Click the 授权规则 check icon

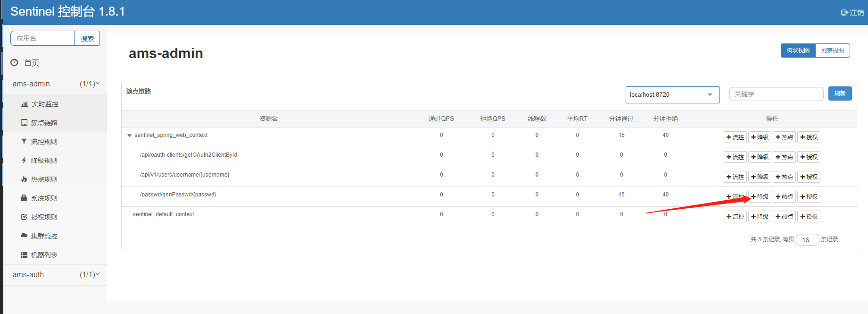coord(24,217)
